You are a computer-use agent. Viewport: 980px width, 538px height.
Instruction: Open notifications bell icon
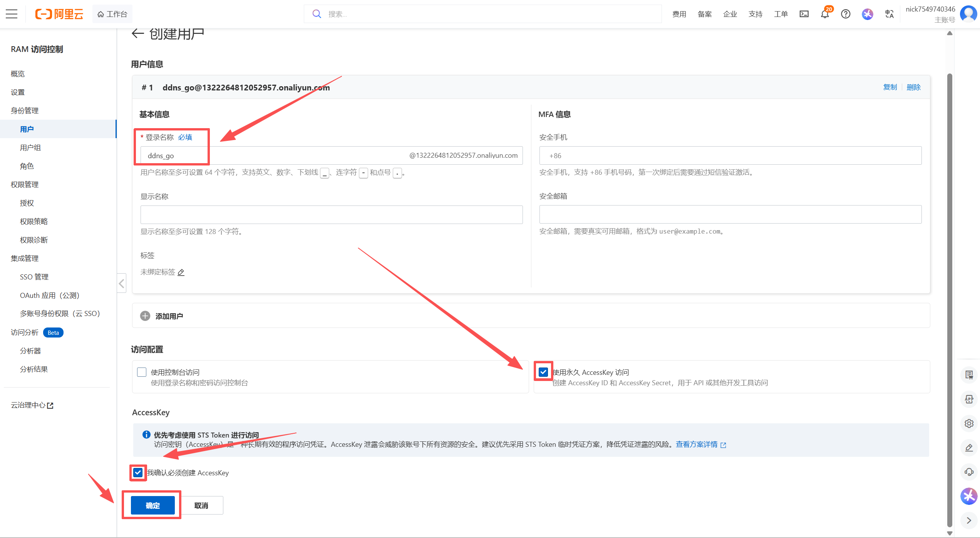[x=824, y=14]
